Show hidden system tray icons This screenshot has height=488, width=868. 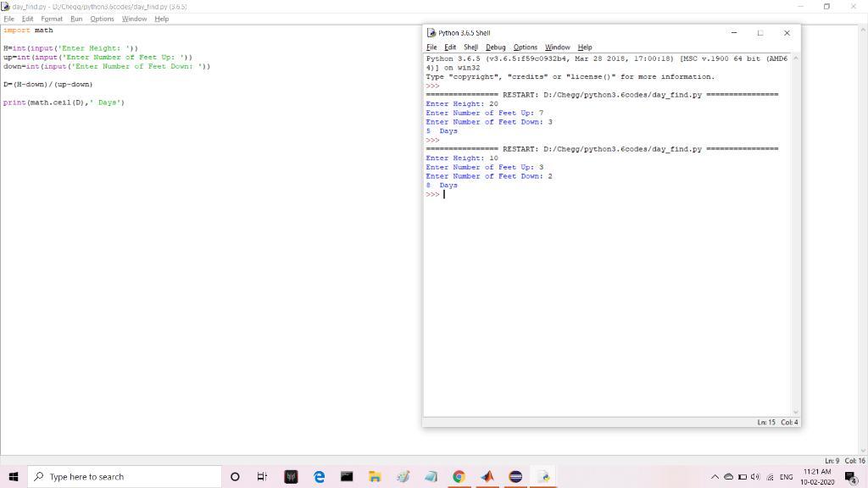(x=715, y=477)
